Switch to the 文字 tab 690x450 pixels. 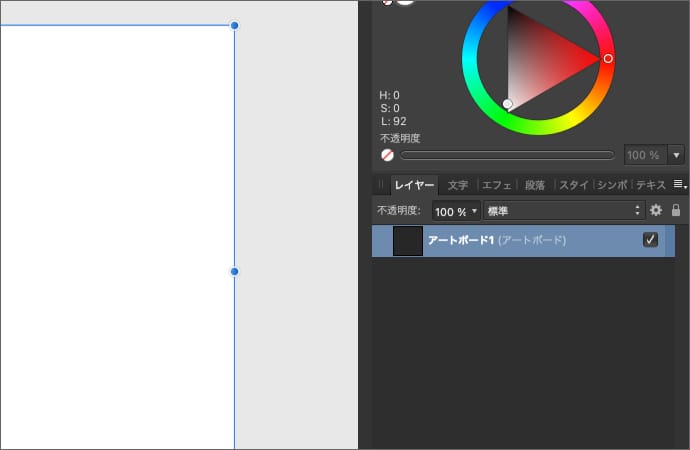coord(458,185)
